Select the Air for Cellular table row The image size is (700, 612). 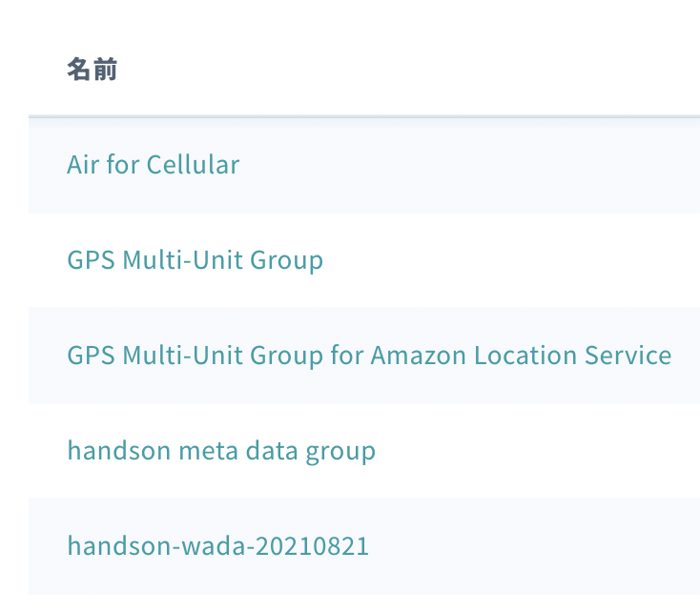[364, 164]
